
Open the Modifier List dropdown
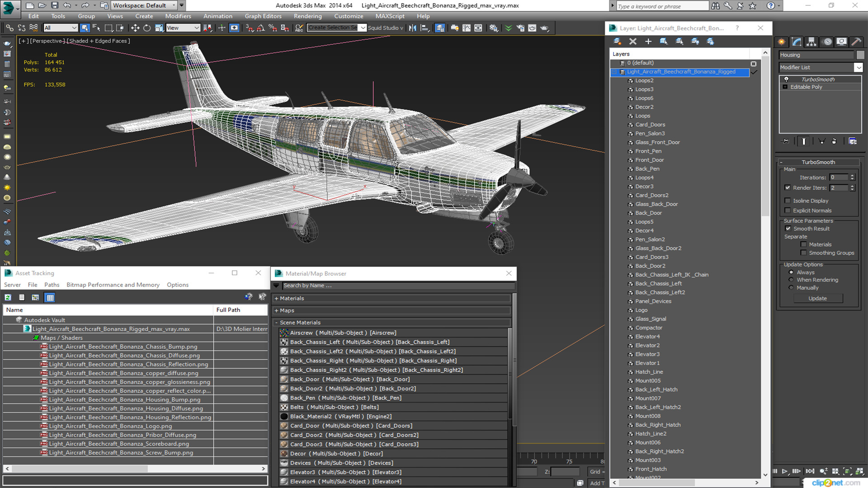coord(858,67)
